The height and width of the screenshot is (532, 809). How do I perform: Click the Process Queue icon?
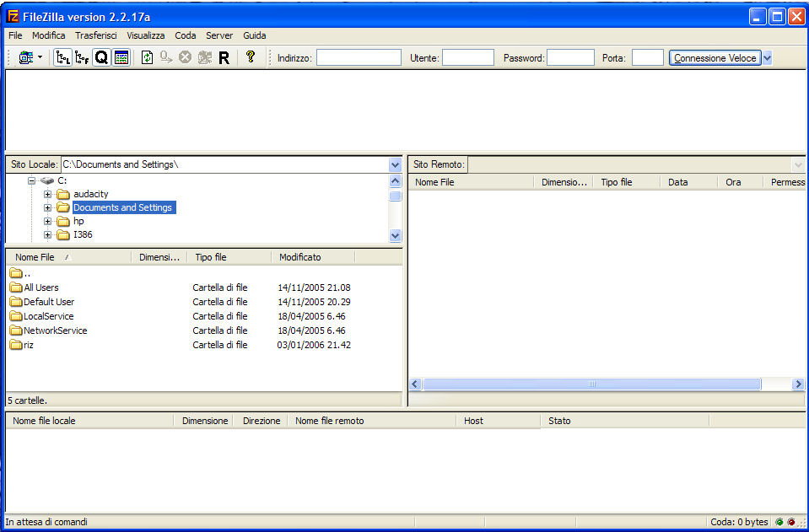pos(166,57)
